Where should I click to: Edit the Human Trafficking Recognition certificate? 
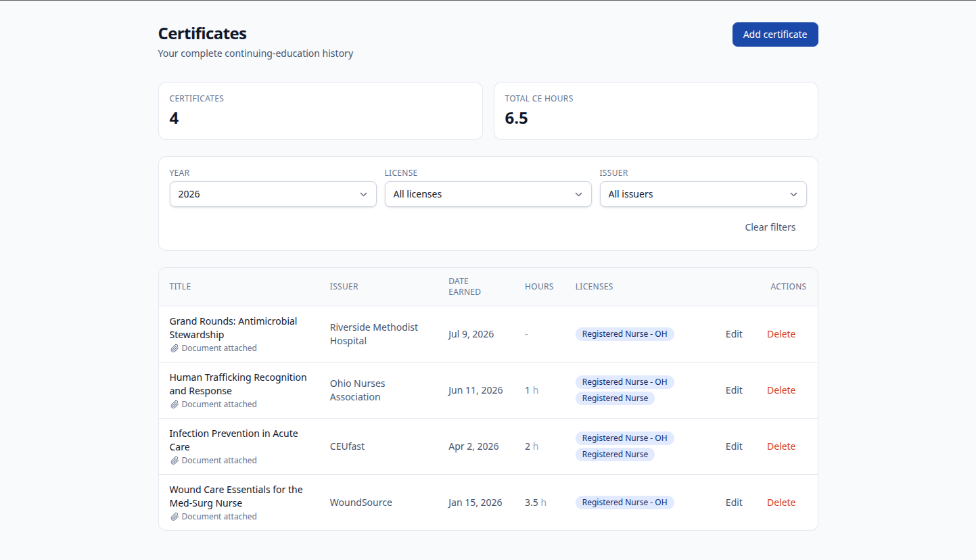coord(734,390)
